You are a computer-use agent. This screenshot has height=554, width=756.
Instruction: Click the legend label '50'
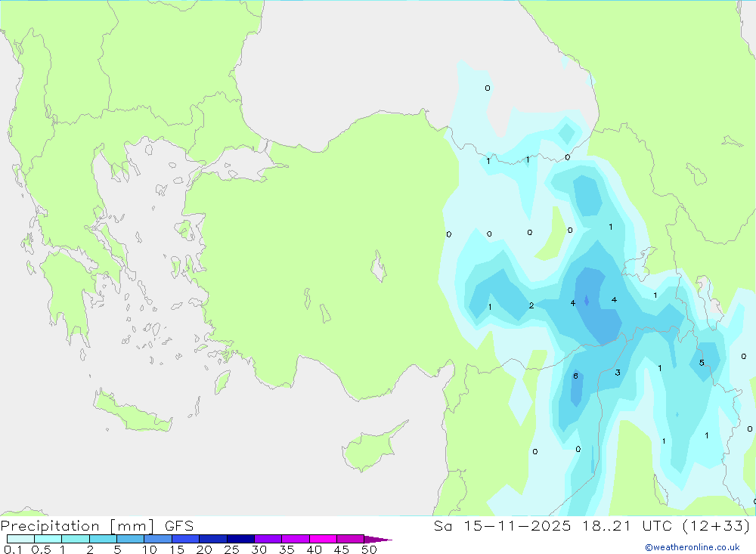point(369,549)
